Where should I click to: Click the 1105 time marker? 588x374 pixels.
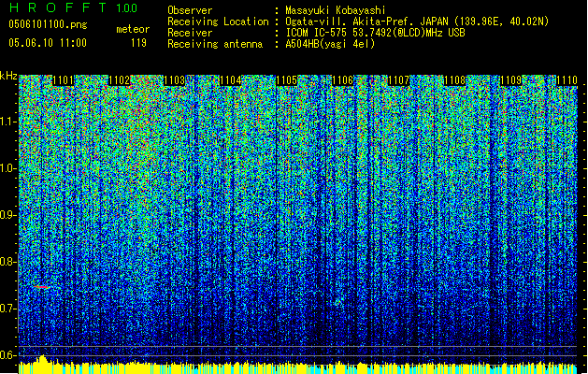[x=287, y=80]
